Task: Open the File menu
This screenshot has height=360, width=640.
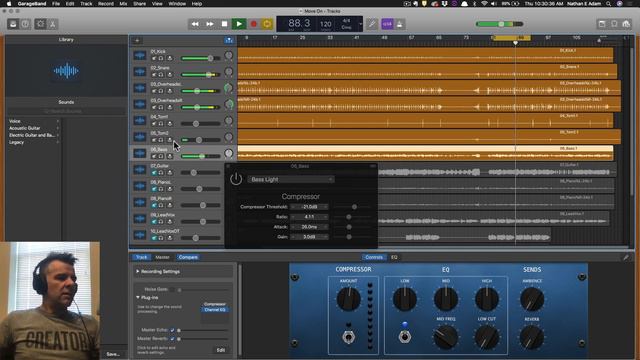Action: [x=56, y=4]
